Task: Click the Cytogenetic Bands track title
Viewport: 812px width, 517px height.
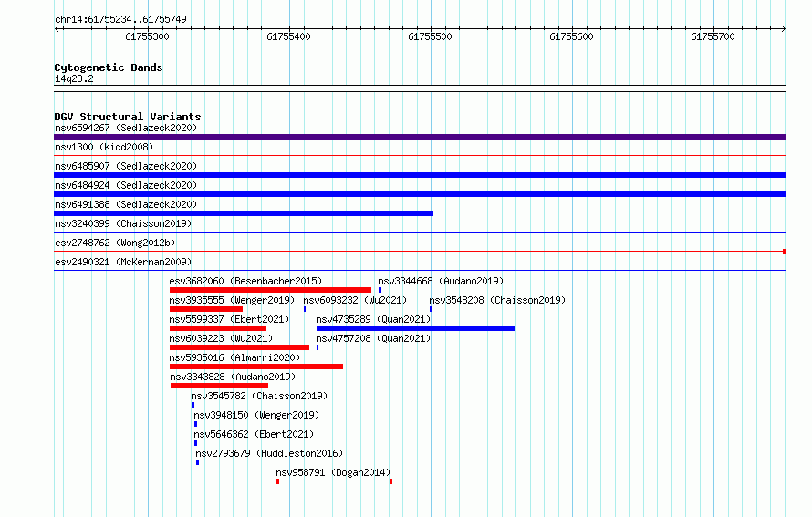Action: pyautogui.click(x=109, y=67)
